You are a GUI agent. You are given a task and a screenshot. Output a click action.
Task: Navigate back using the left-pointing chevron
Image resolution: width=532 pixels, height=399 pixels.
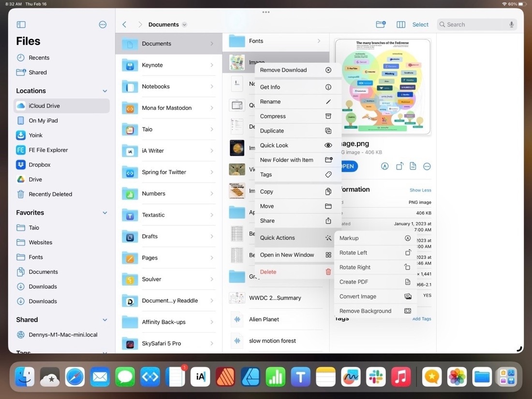click(124, 24)
